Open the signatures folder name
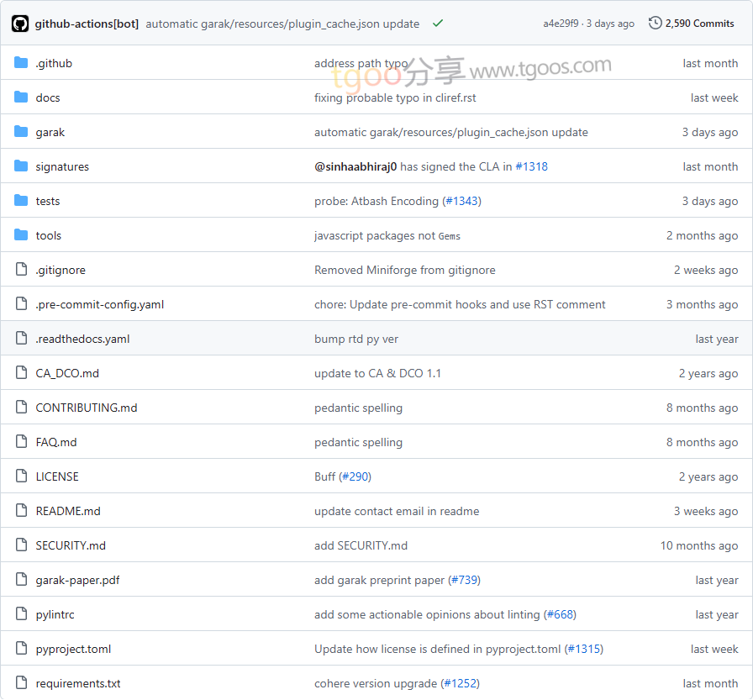The width and height of the screenshot is (753, 700). [x=62, y=166]
